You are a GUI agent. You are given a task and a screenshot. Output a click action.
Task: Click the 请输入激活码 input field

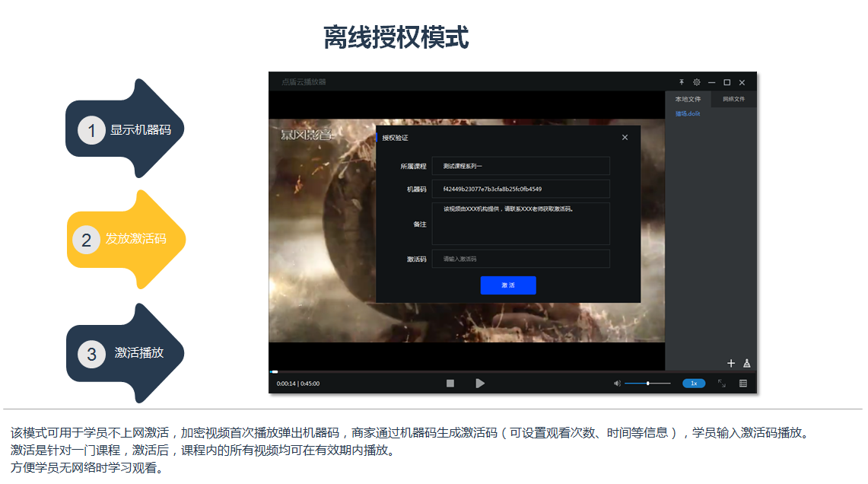click(x=520, y=259)
